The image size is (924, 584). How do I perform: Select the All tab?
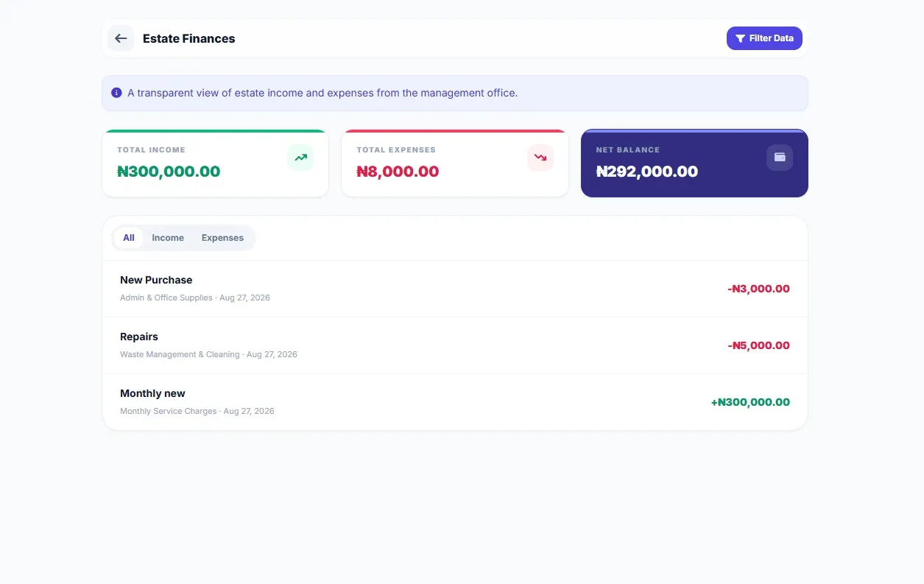[129, 238]
